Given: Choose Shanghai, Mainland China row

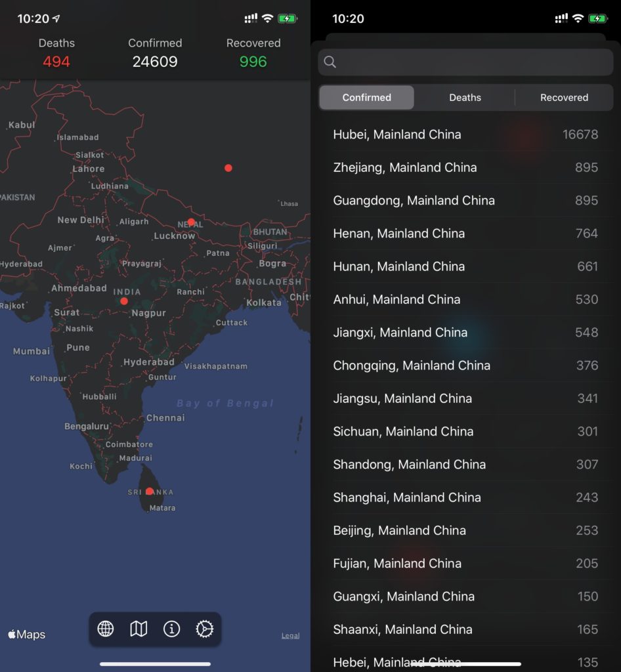Looking at the screenshot, I should coord(465,497).
